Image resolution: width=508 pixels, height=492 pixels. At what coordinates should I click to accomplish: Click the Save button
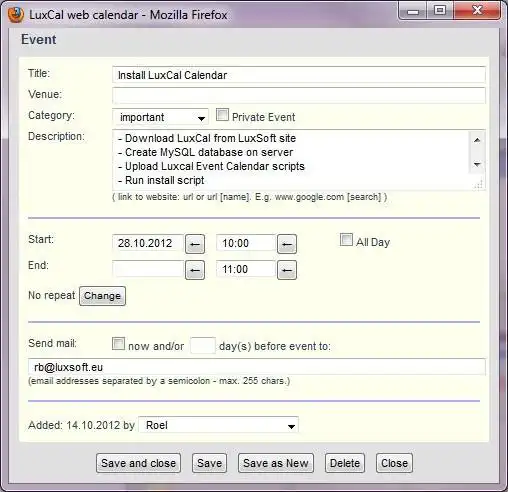coord(209,463)
